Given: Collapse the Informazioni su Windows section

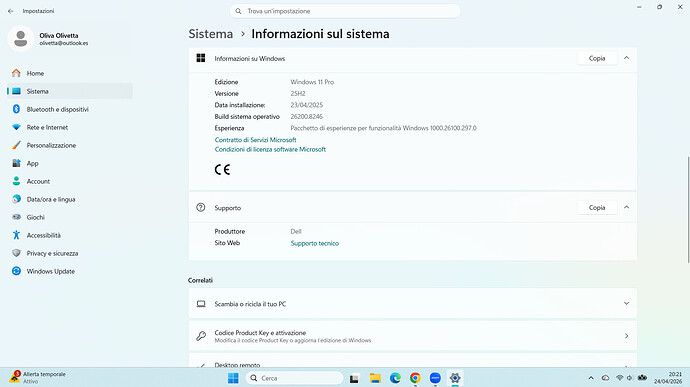Looking at the screenshot, I should point(626,58).
